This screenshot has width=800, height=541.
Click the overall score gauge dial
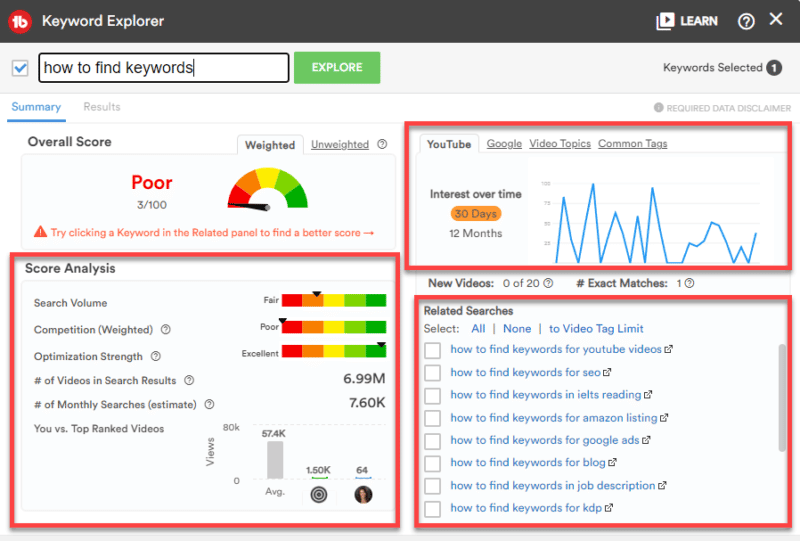click(x=267, y=189)
